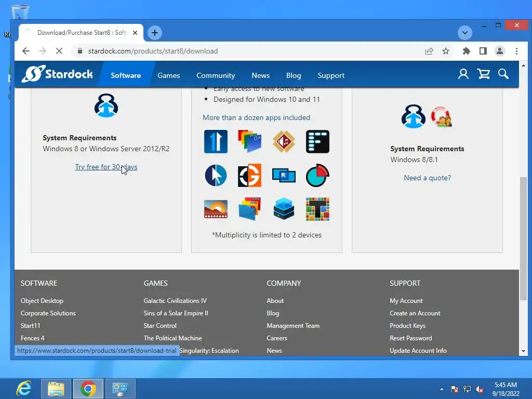Click the Stardock logo in the header
The width and height of the screenshot is (532, 399).
tap(57, 74)
